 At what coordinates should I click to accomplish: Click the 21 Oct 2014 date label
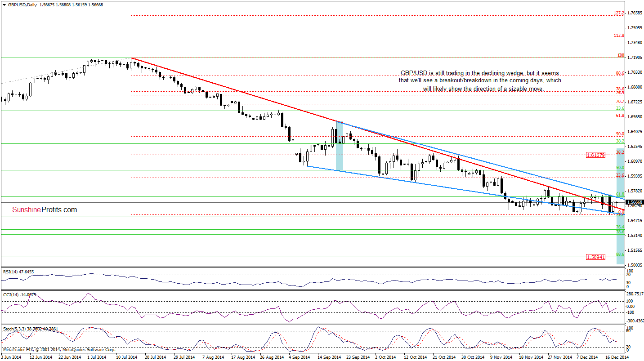(x=444, y=357)
